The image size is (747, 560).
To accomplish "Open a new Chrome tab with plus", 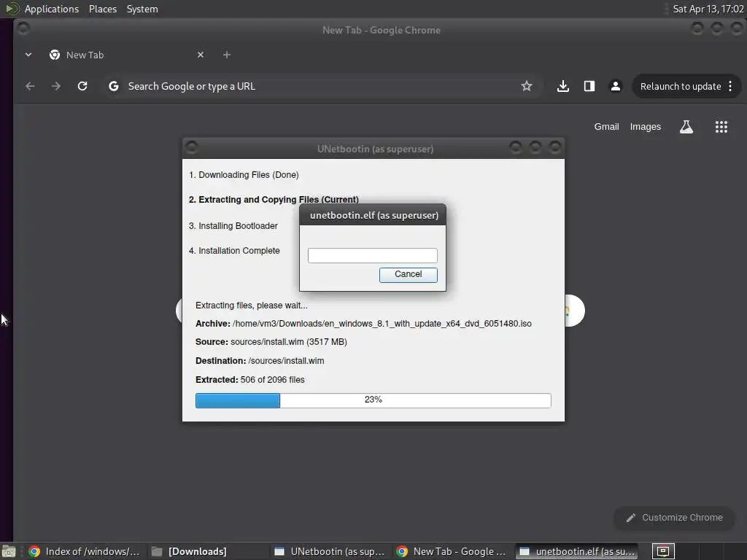I will click(x=227, y=55).
